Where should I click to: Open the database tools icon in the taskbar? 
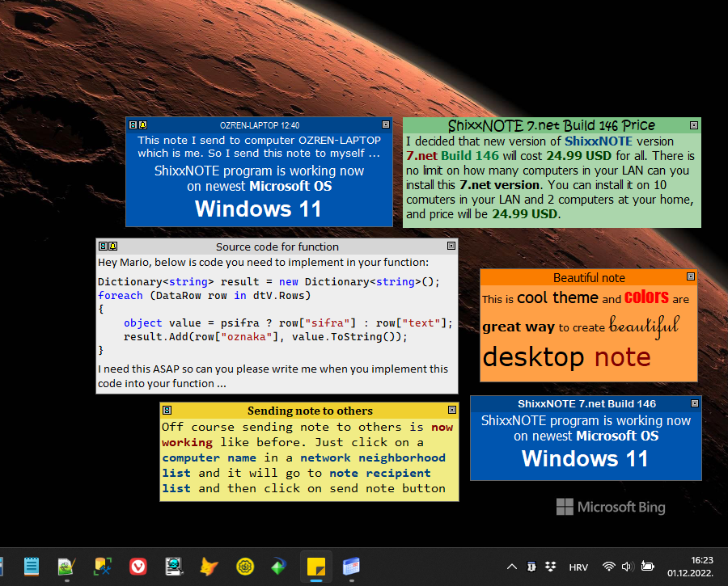coord(103,567)
